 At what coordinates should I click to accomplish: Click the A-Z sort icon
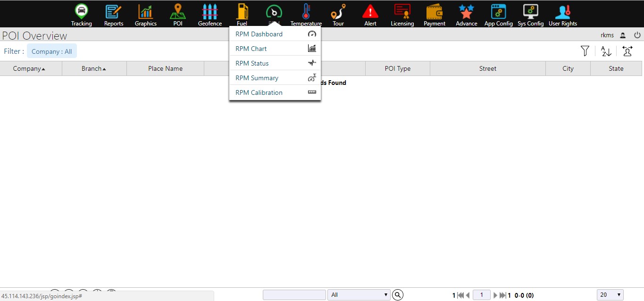tap(606, 51)
